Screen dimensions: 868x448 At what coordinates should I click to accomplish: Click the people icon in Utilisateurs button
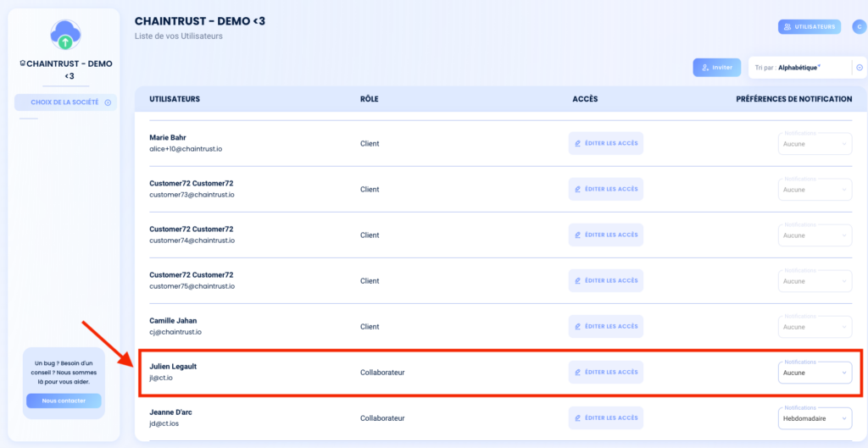pyautogui.click(x=787, y=26)
